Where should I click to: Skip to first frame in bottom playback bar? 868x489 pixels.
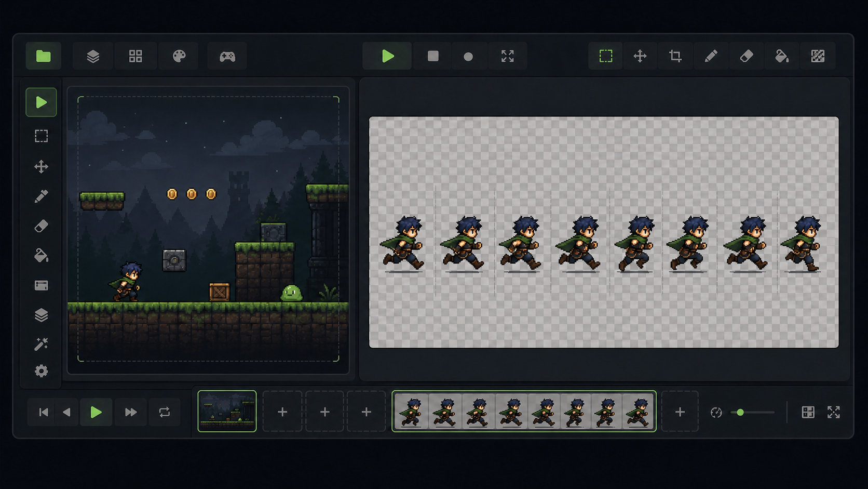point(44,412)
